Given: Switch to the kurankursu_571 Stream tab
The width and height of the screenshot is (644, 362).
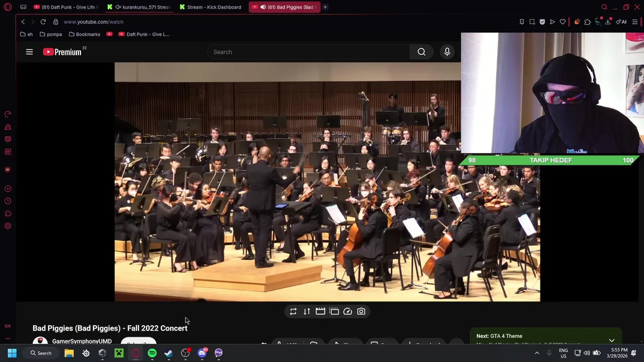Looking at the screenshot, I should coord(138,7).
